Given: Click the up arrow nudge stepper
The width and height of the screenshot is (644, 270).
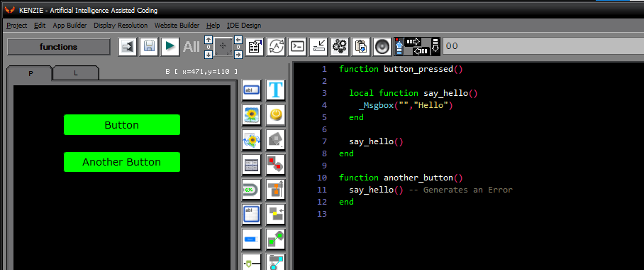Looking at the screenshot, I should pyautogui.click(x=209, y=40).
